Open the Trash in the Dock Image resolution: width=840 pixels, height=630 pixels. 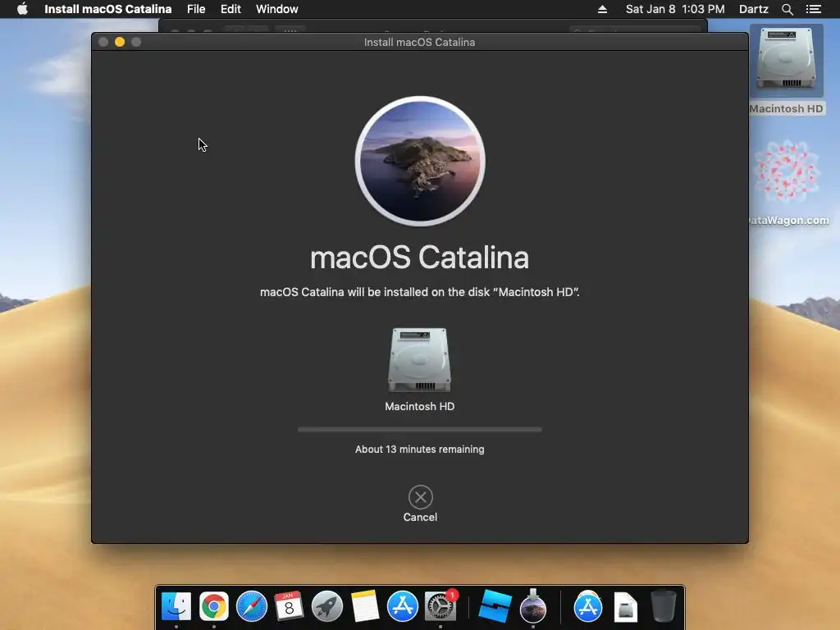click(x=663, y=606)
